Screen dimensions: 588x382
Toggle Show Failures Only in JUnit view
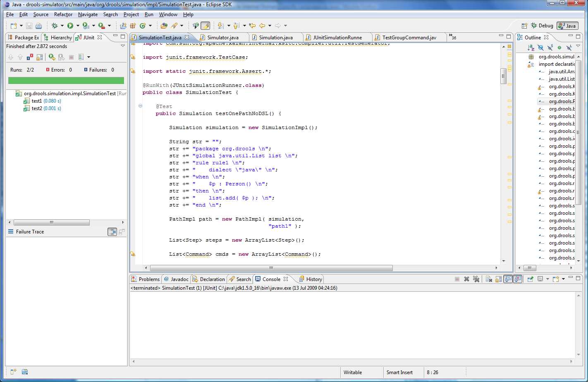tap(30, 57)
